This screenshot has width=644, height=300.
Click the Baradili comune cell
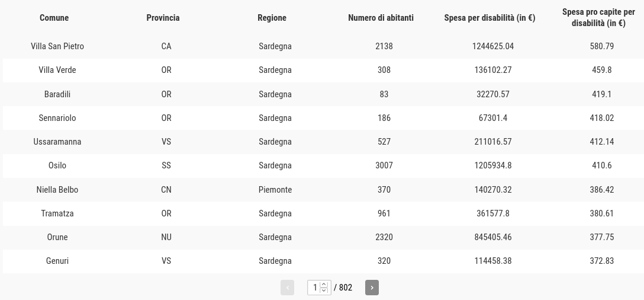pos(57,94)
